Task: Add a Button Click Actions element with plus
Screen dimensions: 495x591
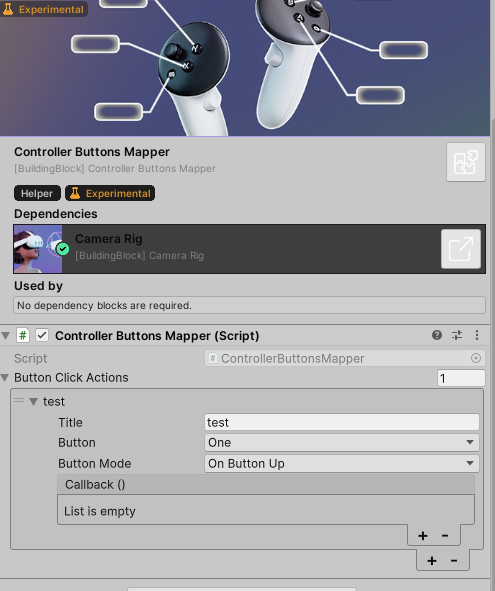Action: [x=432, y=561]
